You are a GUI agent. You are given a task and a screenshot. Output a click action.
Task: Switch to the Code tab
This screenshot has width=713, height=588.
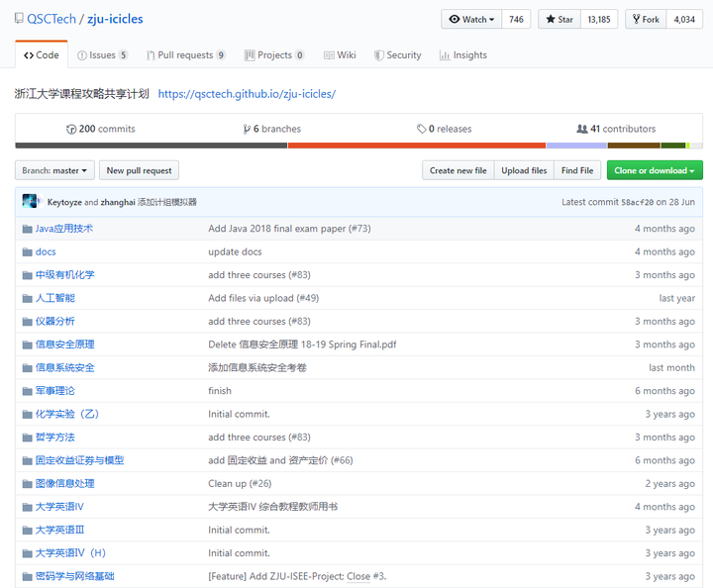[42, 55]
